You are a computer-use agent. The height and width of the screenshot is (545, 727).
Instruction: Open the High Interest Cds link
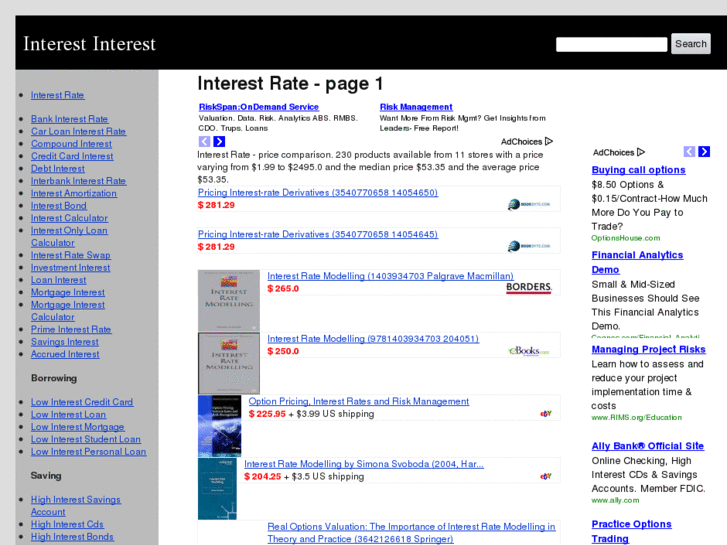(67, 525)
